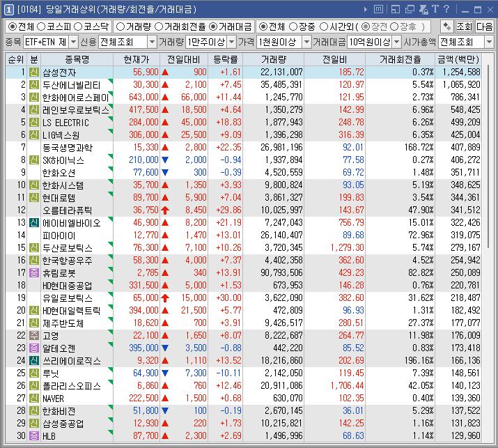The image size is (498, 448).
Task: Select the 장중 session radio button
Action: click(293, 26)
